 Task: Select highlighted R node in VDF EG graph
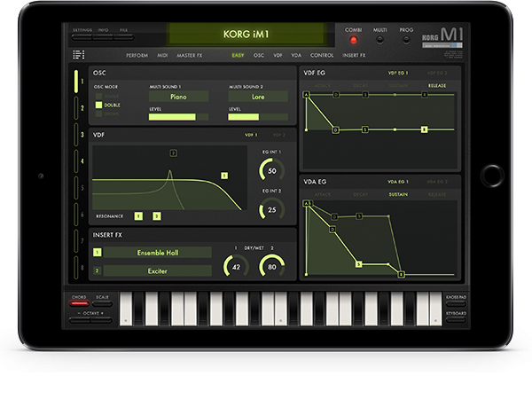[424, 129]
